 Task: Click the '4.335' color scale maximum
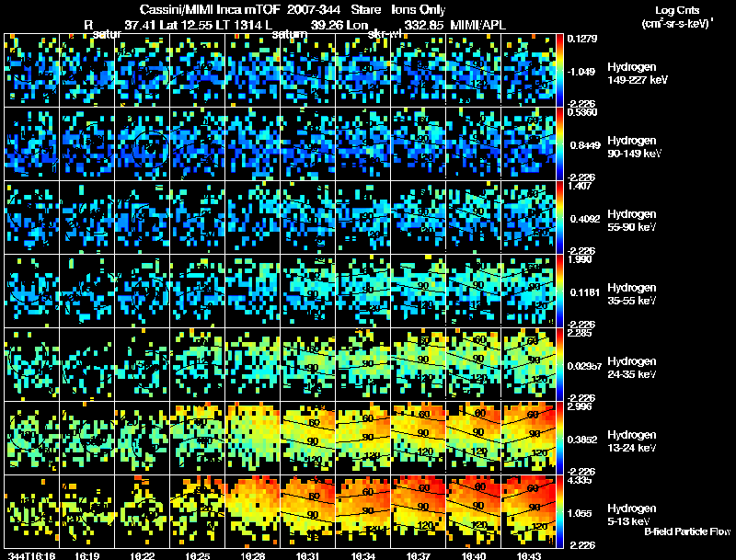pos(581,480)
